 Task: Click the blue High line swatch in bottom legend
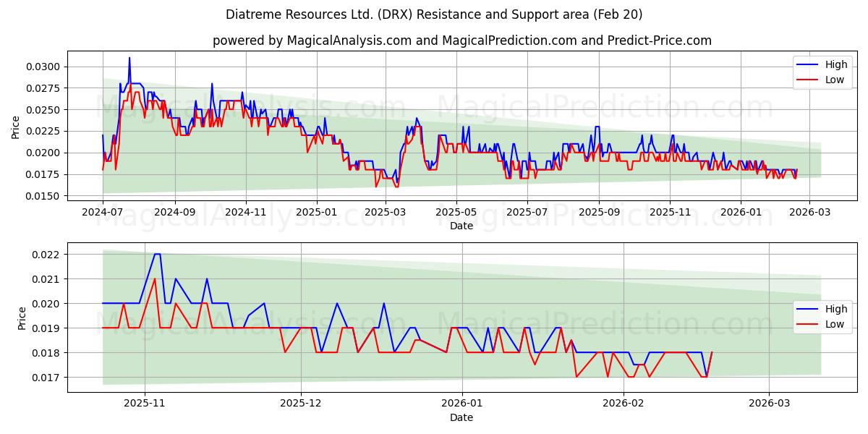point(808,310)
